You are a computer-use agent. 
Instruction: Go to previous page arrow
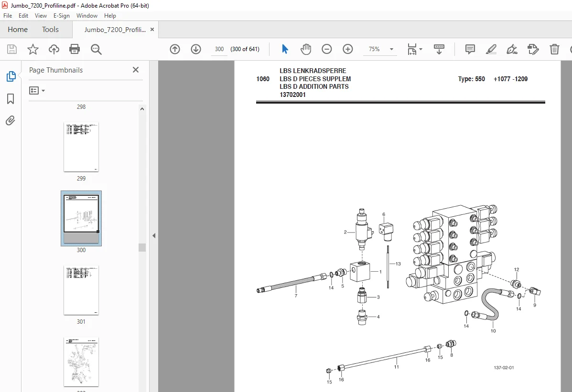point(175,49)
